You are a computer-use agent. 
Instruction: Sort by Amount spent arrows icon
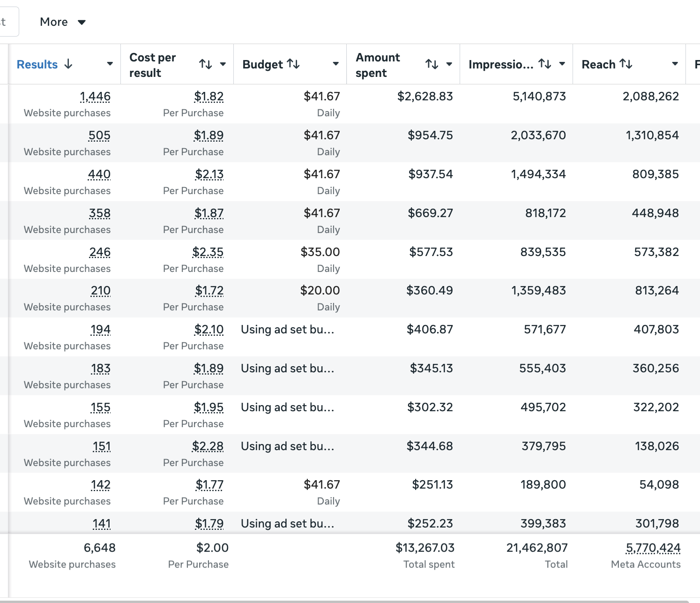coord(432,64)
